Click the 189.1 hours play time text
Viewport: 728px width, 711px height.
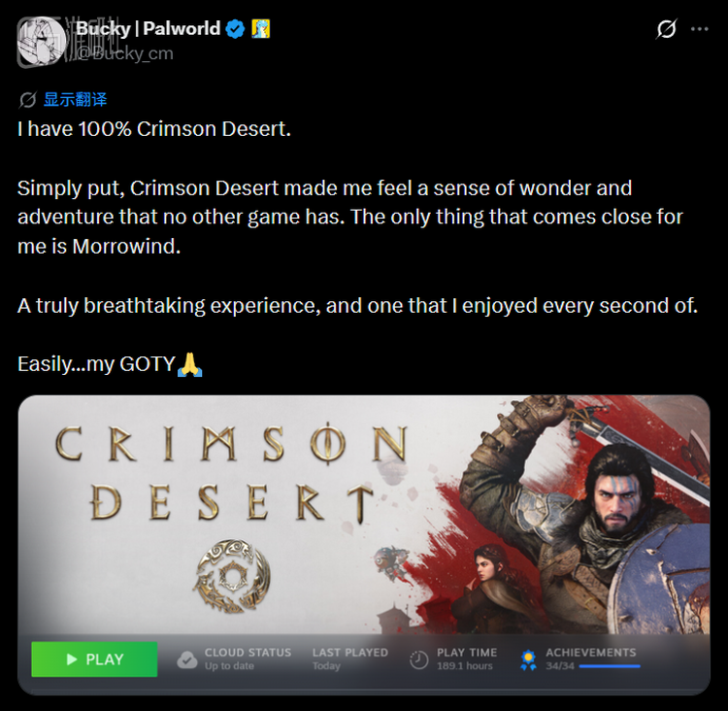(x=465, y=666)
